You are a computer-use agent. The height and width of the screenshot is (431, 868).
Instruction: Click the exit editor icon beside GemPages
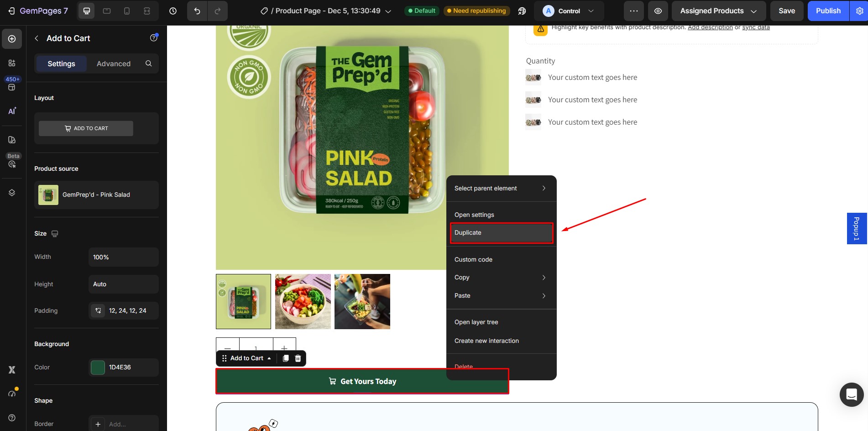click(11, 11)
